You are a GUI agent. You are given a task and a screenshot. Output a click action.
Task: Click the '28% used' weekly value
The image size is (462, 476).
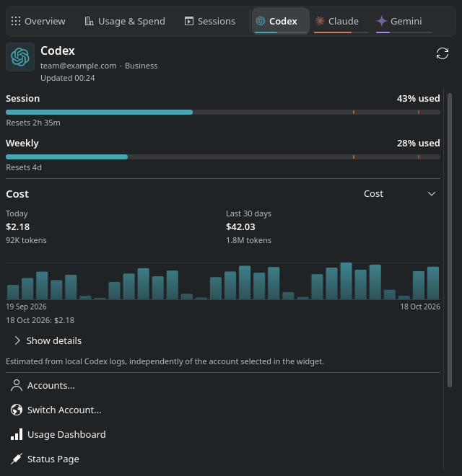point(418,143)
